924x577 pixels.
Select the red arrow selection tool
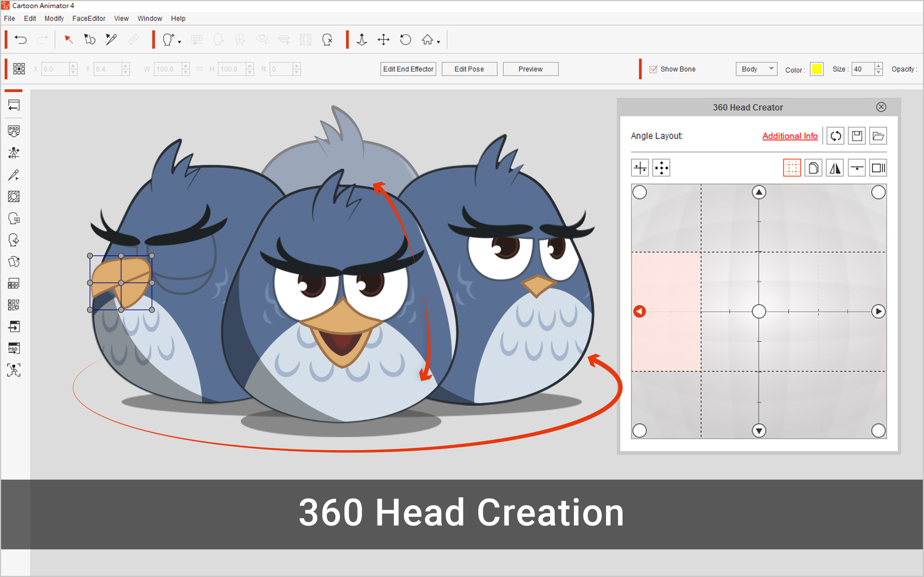click(x=68, y=39)
